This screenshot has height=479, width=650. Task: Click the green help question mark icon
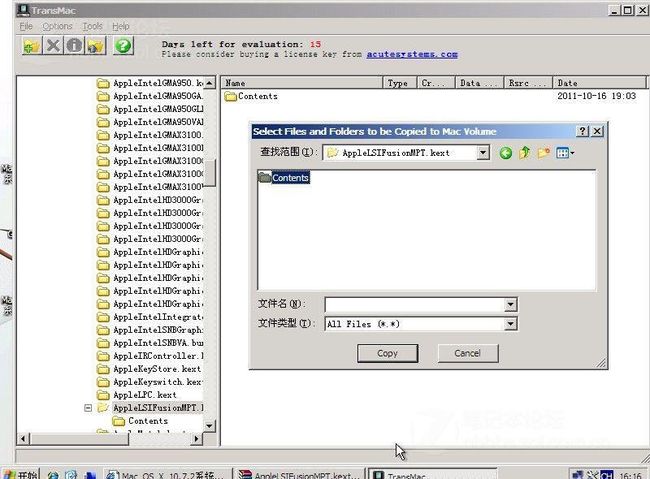click(123, 46)
